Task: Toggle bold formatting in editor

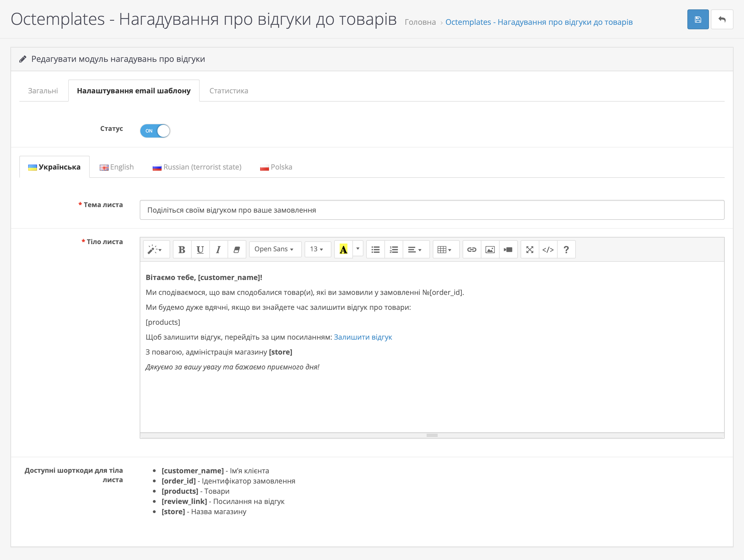Action: point(182,250)
